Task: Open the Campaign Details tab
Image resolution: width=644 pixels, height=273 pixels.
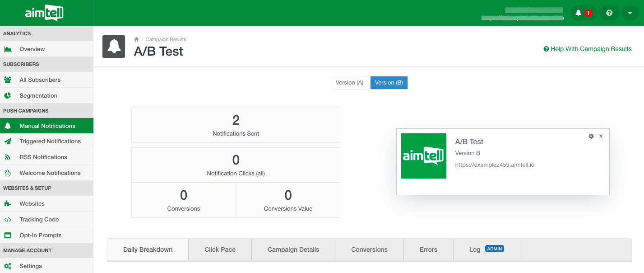Action: 293,249
